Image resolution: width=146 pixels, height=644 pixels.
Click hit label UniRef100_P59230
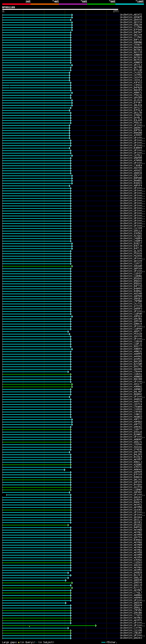point(131,123)
